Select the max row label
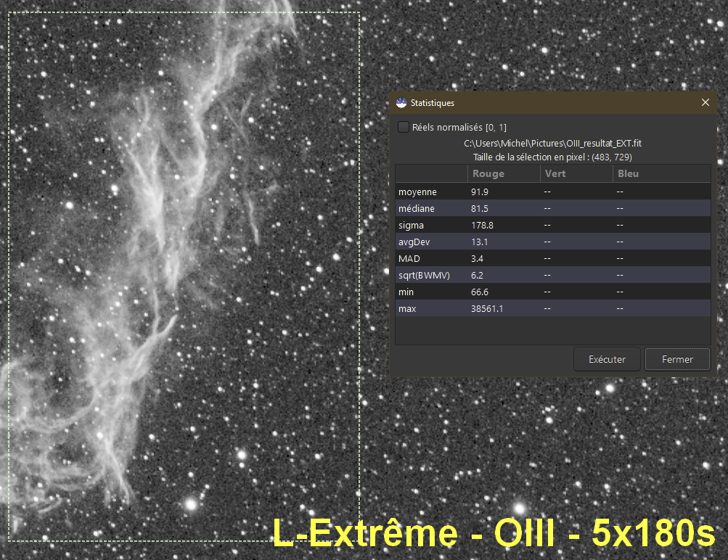The width and height of the screenshot is (728, 560). click(x=407, y=308)
